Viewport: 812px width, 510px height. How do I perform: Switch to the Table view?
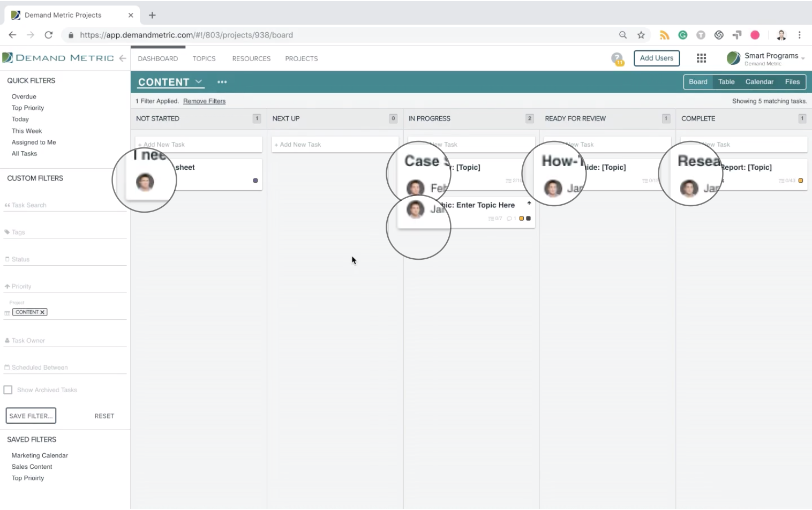726,82
